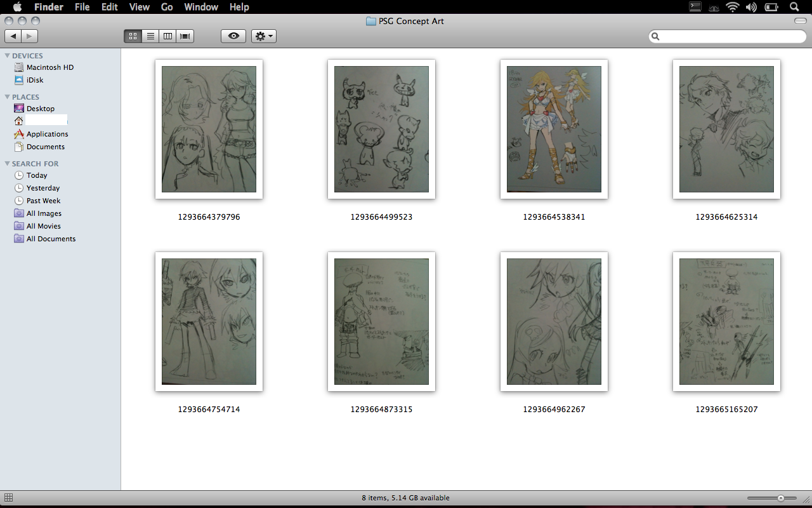Click the grid icon in the status bar
This screenshot has width=812, height=508.
[8, 498]
